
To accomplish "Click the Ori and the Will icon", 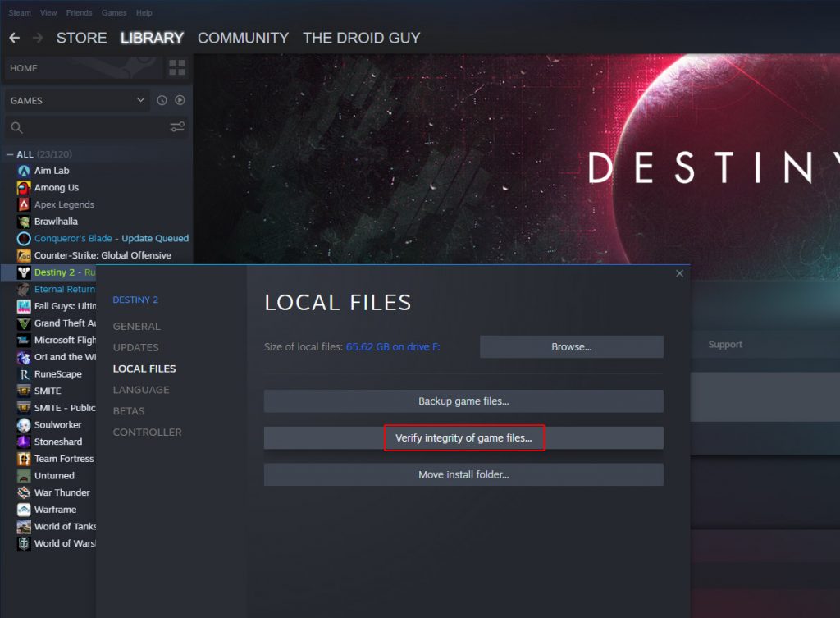I will pyautogui.click(x=24, y=358).
